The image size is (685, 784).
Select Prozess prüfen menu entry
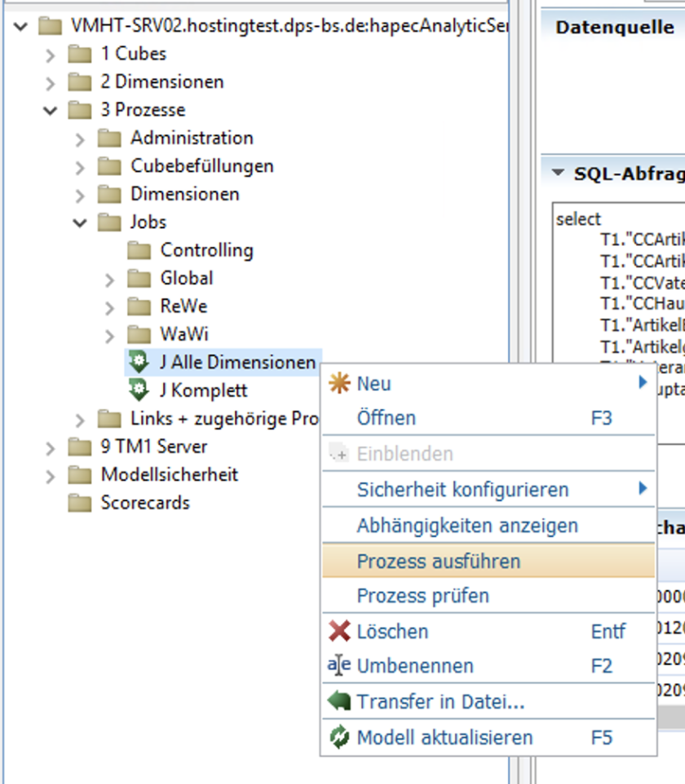422,596
